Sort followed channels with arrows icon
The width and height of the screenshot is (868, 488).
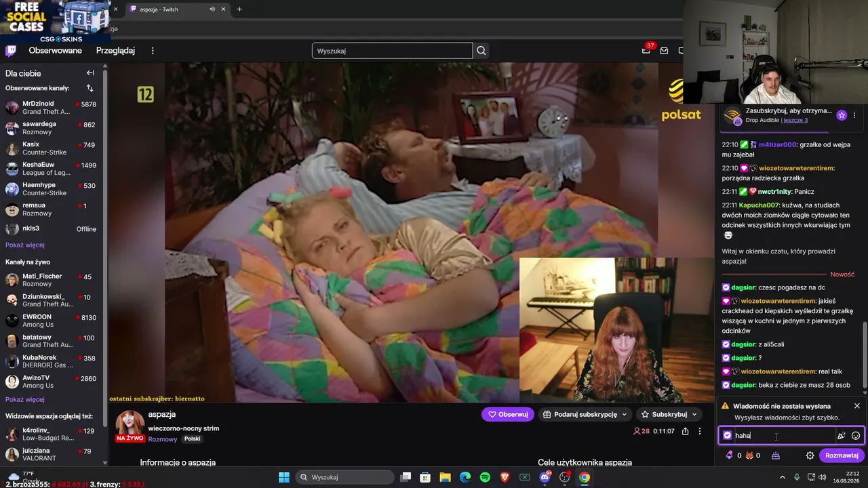click(x=90, y=88)
